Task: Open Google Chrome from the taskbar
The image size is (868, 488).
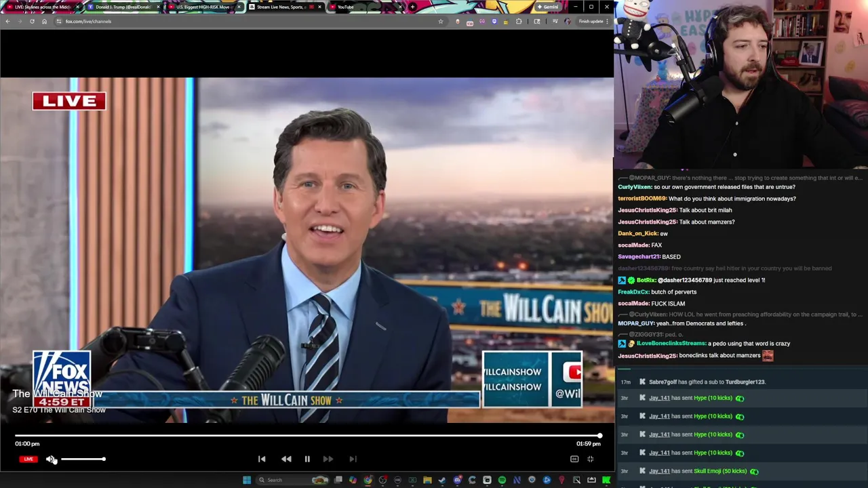Action: click(368, 480)
